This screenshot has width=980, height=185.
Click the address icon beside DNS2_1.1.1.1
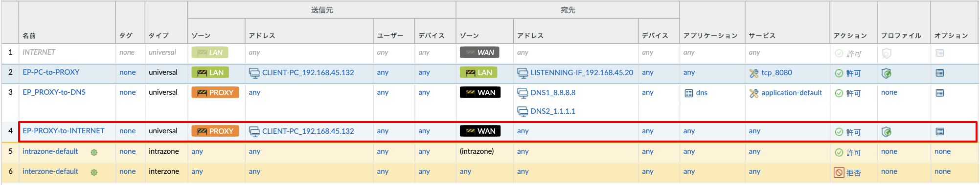pyautogui.click(x=523, y=112)
